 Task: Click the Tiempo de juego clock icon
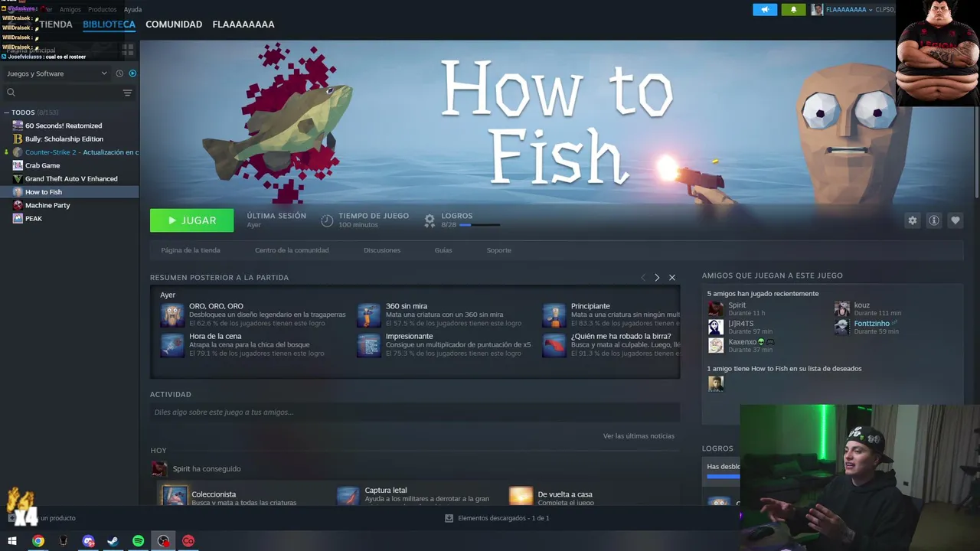tap(327, 220)
